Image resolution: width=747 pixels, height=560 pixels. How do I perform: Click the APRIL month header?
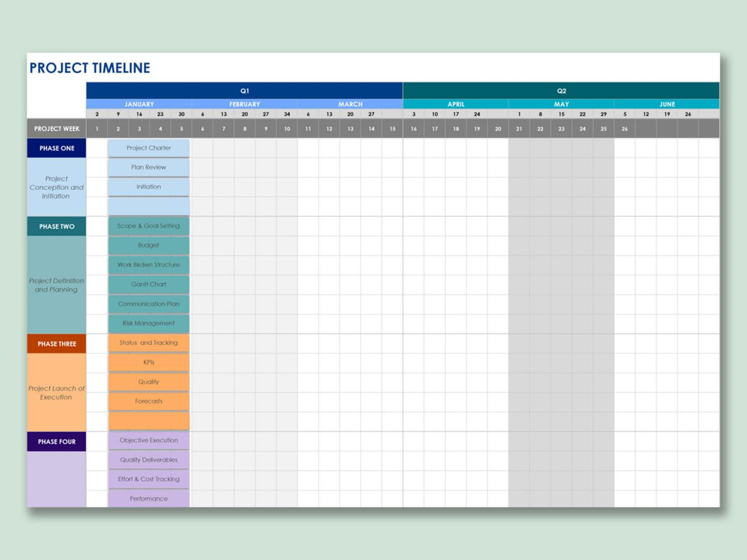456,104
